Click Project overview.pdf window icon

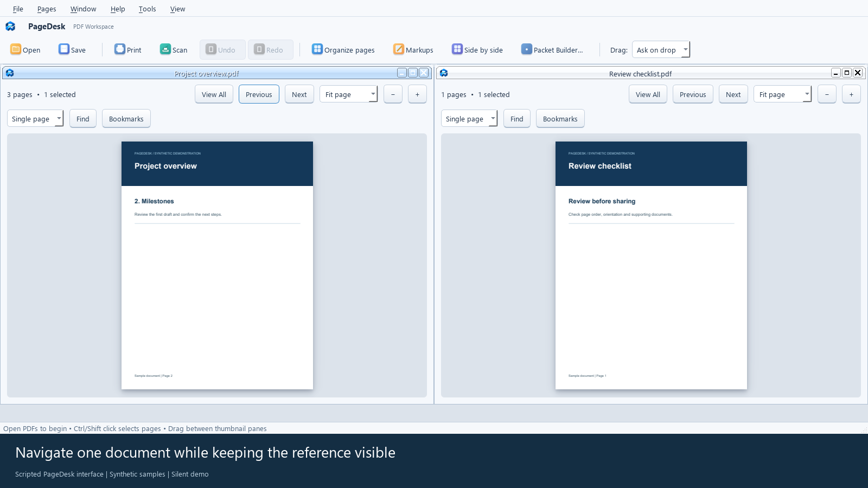tap(10, 73)
